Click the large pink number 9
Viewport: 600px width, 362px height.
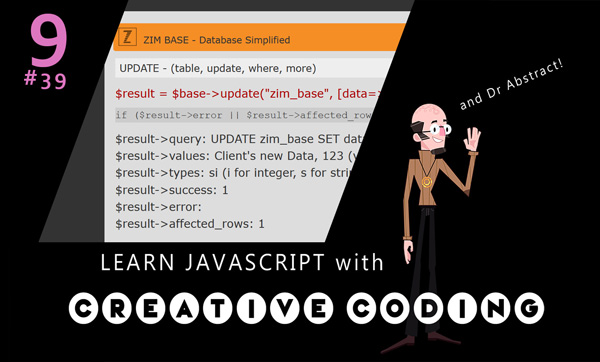click(48, 41)
